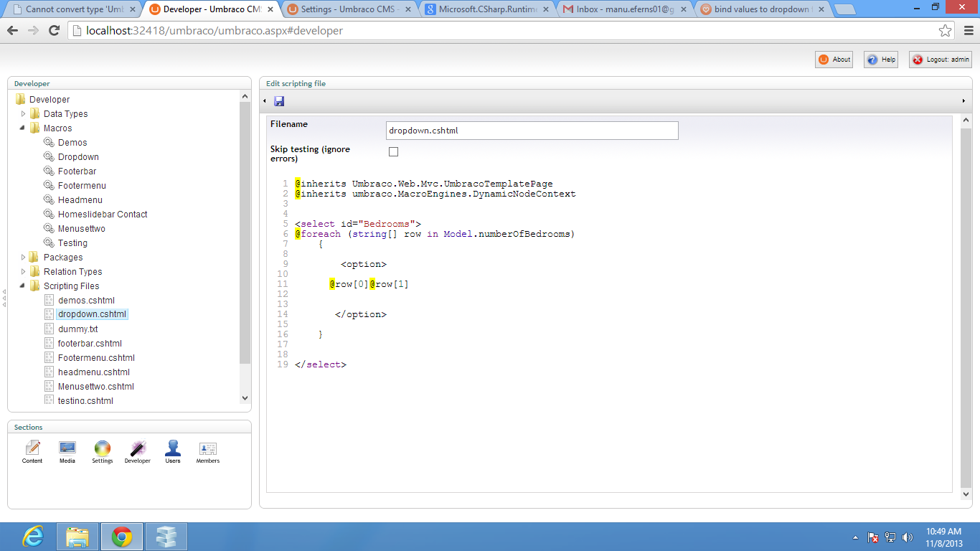
Task: Collapse the Macros tree node
Action: 23,128
